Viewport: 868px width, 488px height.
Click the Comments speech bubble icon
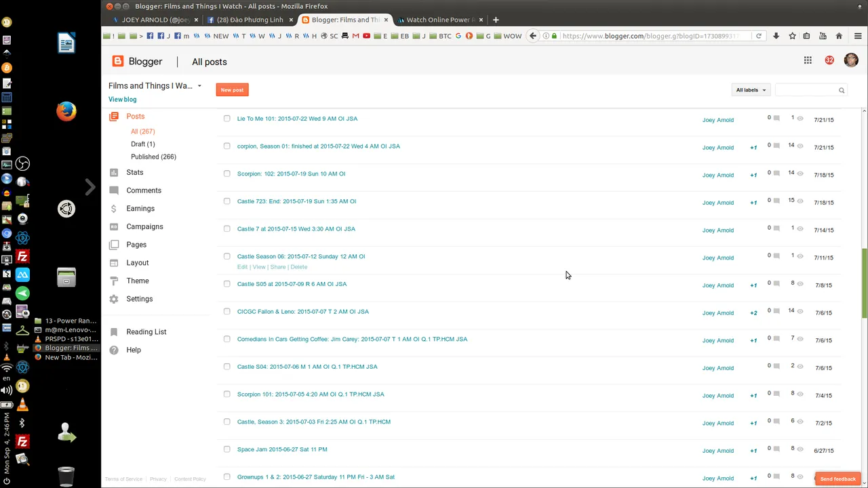pyautogui.click(x=114, y=190)
